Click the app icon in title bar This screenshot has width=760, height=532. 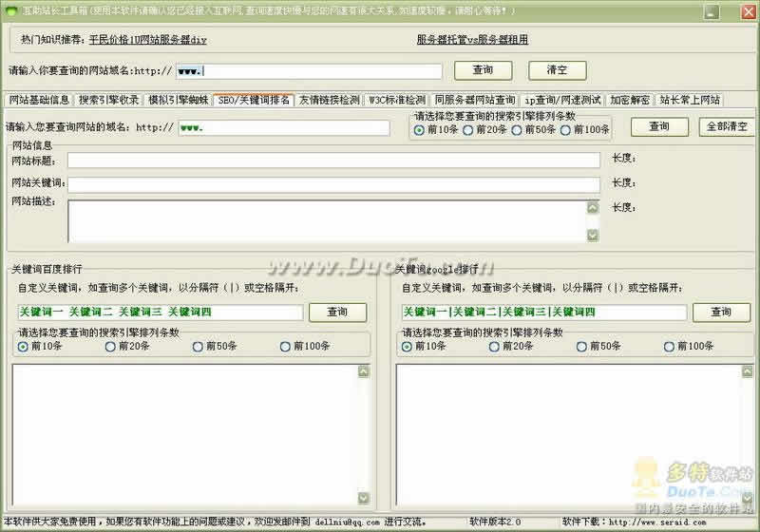tap(10, 10)
